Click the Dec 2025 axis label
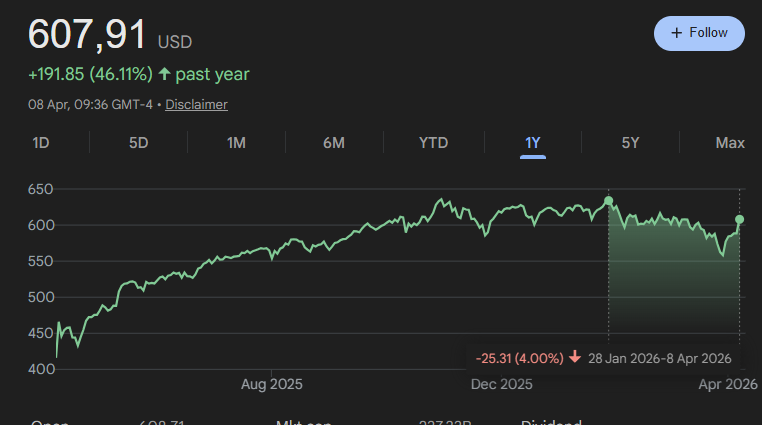This screenshot has height=425, width=762. [x=502, y=384]
